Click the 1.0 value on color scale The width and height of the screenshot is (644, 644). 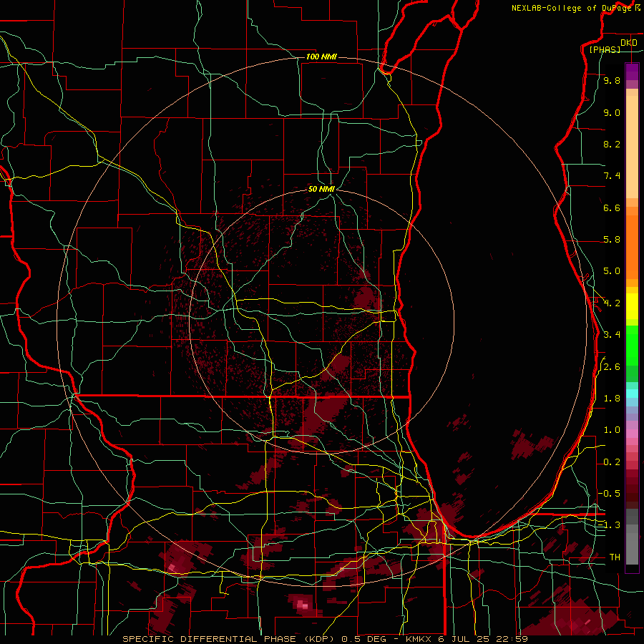(612, 430)
